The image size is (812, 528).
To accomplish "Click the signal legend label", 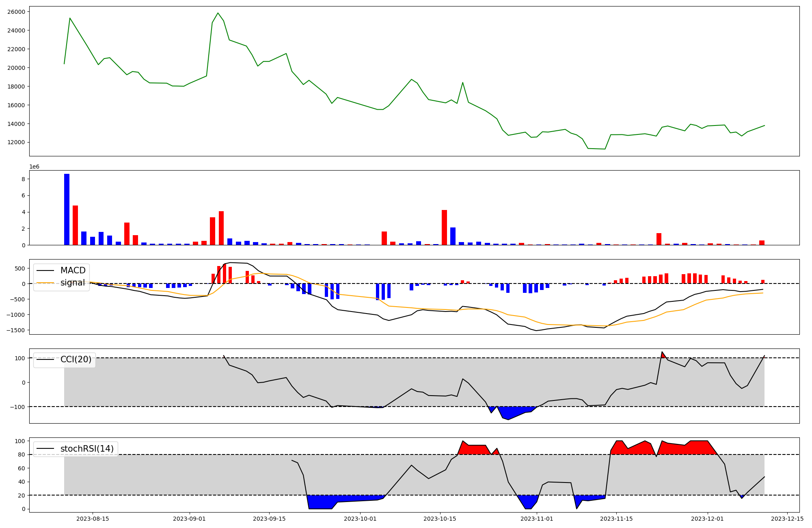I will click(x=72, y=283).
